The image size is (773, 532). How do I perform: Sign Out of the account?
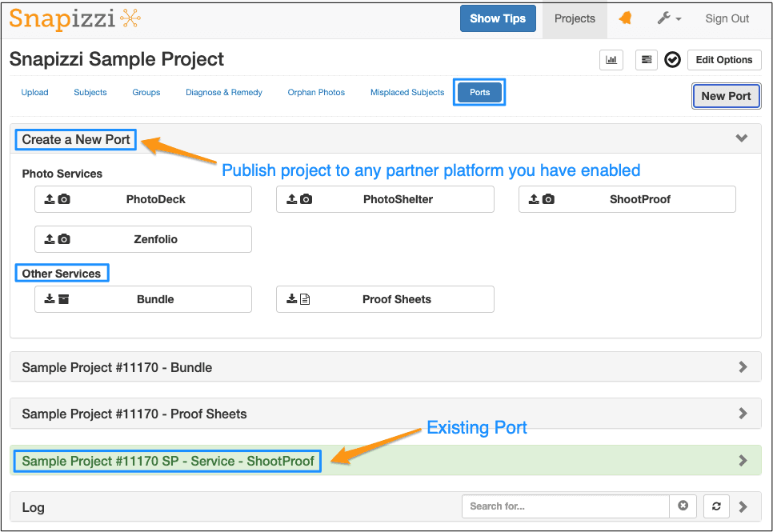(727, 18)
